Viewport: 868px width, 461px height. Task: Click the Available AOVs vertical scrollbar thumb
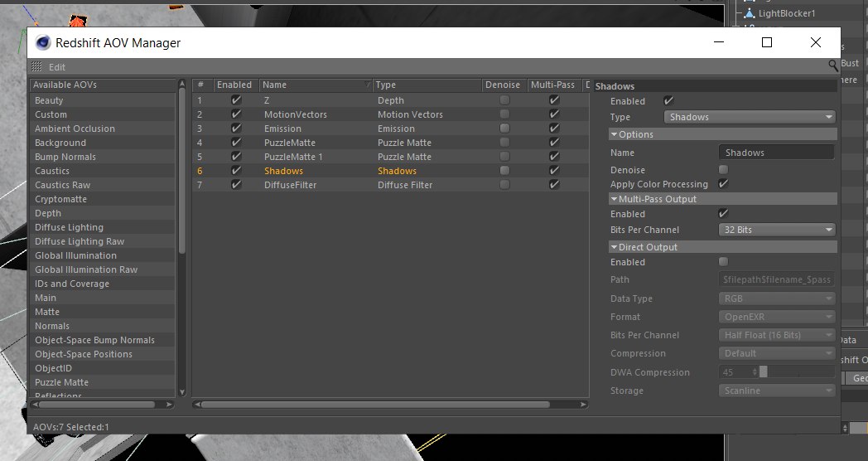(182, 169)
